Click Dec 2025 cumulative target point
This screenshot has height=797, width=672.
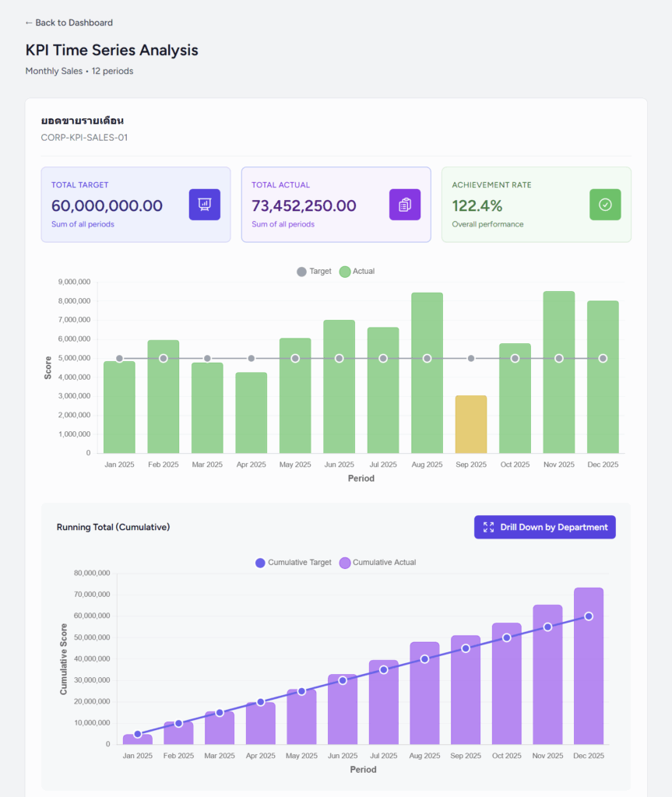(x=589, y=616)
